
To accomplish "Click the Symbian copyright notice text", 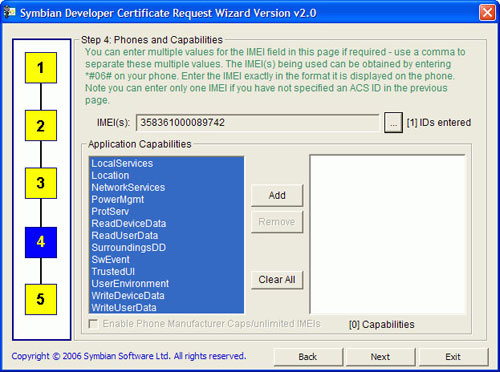I will coord(129,356).
